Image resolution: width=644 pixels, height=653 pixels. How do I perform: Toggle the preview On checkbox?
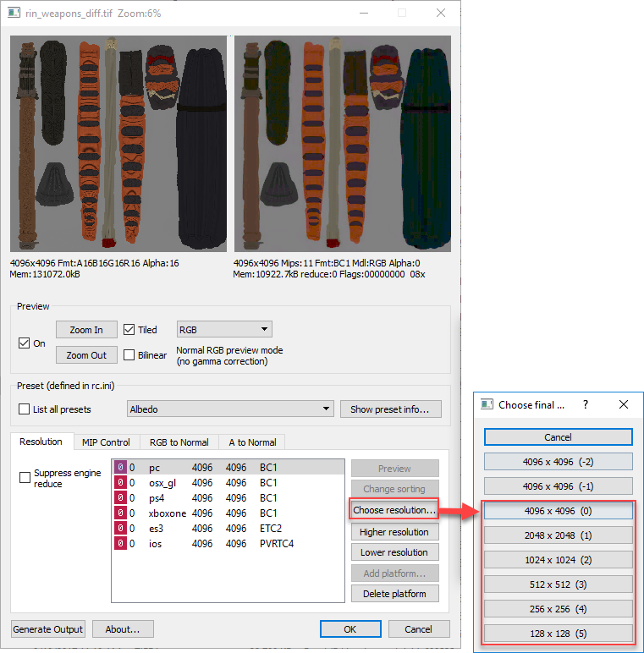pyautogui.click(x=25, y=343)
